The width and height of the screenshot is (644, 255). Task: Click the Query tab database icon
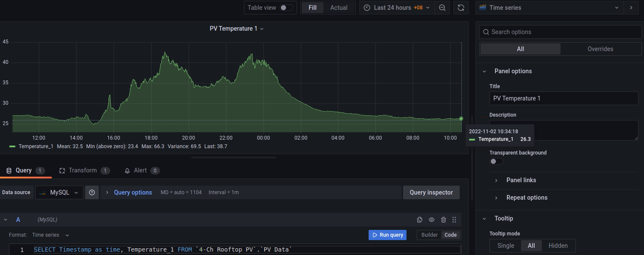coord(9,170)
